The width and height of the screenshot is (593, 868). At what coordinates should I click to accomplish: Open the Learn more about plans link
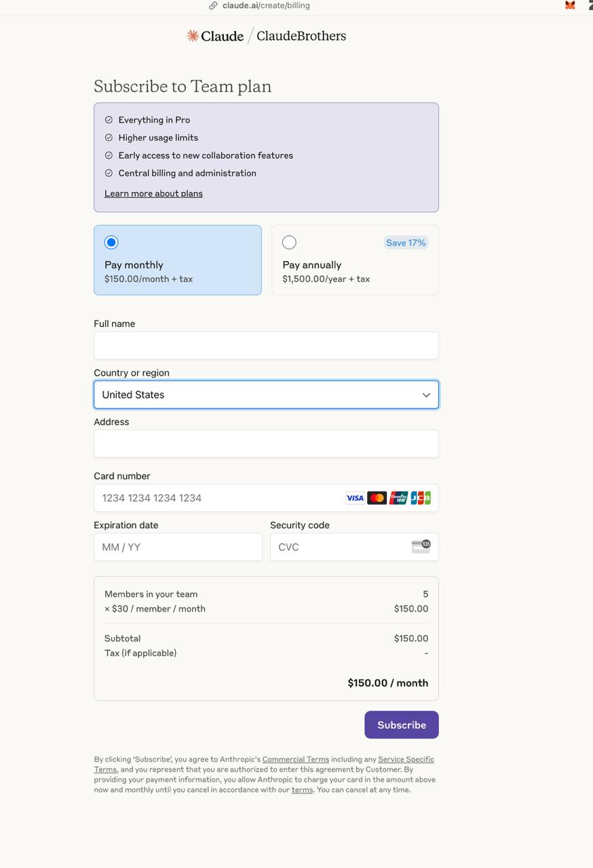point(153,193)
